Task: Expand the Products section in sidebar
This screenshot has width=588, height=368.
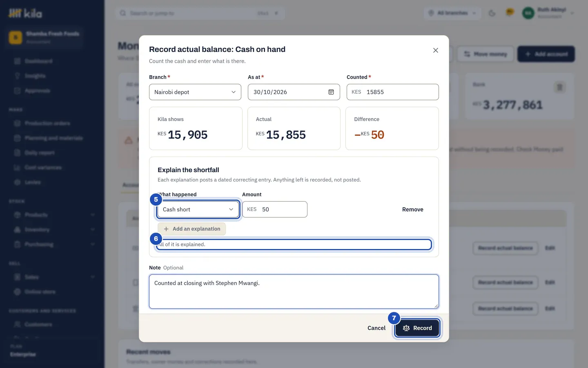Action: pyautogui.click(x=93, y=215)
